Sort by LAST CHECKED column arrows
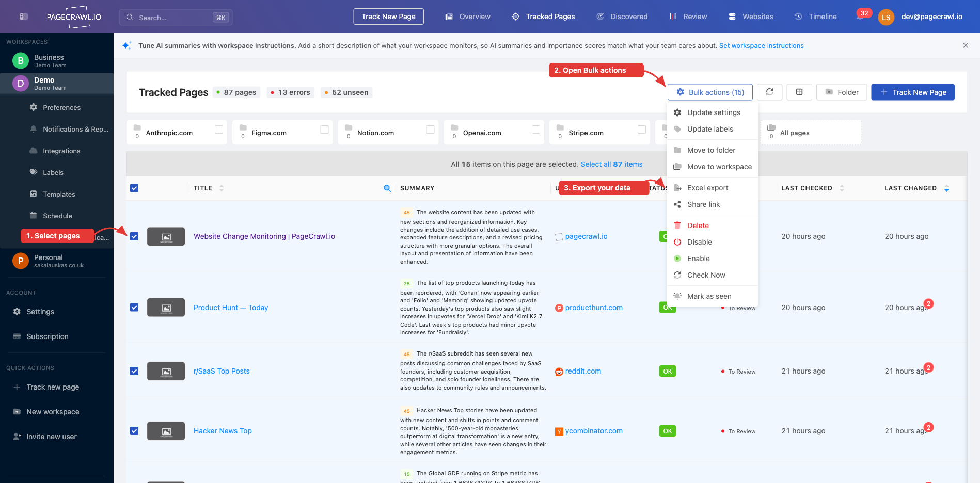Screen dimensions: 980x483 click(842, 188)
